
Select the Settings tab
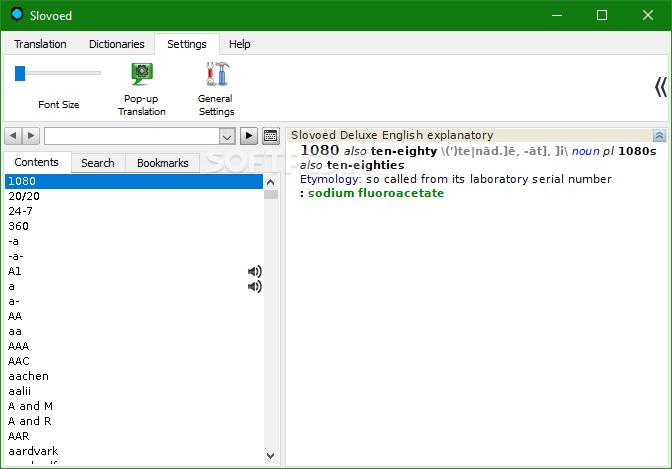point(187,44)
